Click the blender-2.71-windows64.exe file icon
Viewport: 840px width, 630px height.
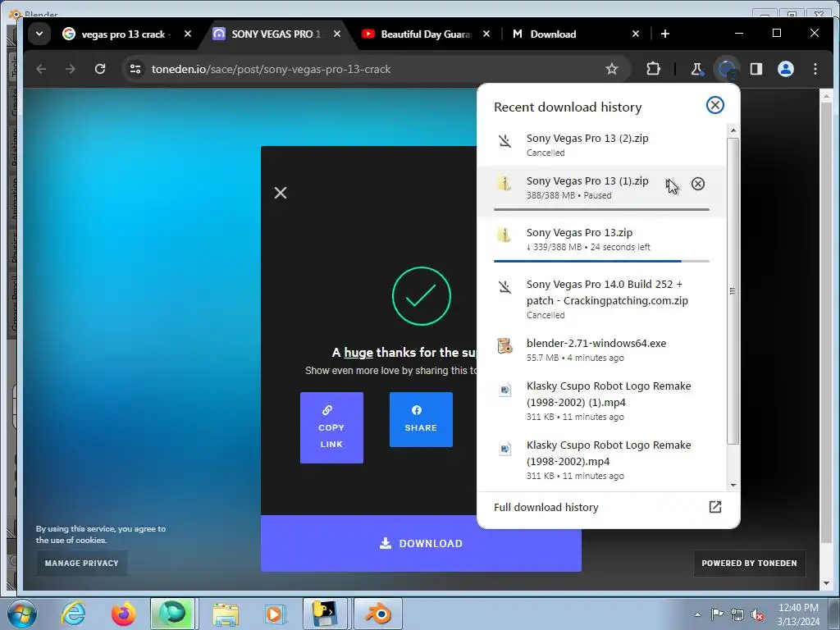pos(504,346)
